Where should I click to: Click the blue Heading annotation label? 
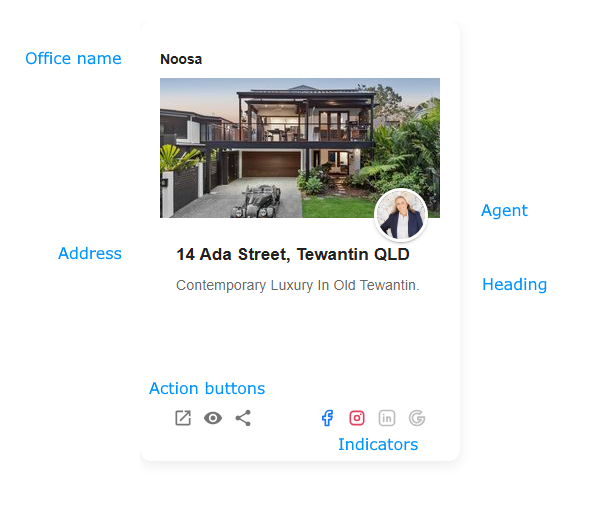pyautogui.click(x=514, y=284)
